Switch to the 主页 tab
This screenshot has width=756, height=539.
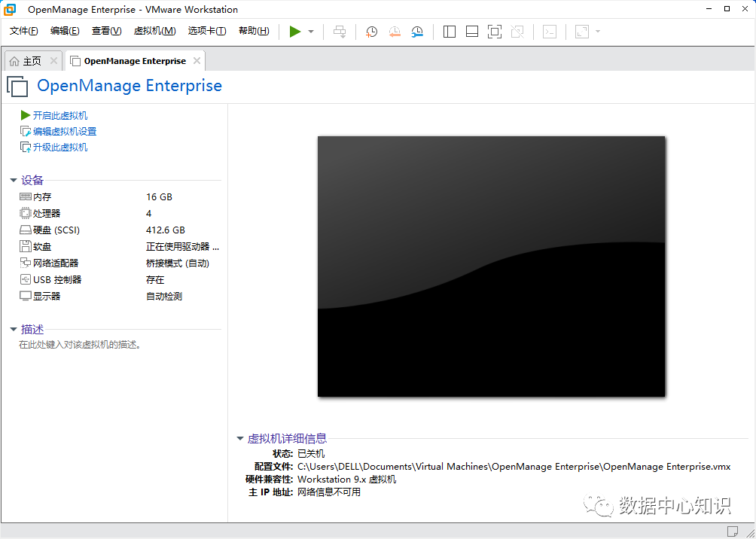(33, 61)
